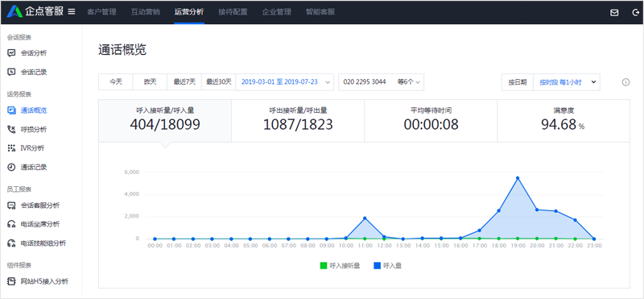
Task: Click the 呼损分析 phone icon in sidebar
Action: (x=11, y=129)
